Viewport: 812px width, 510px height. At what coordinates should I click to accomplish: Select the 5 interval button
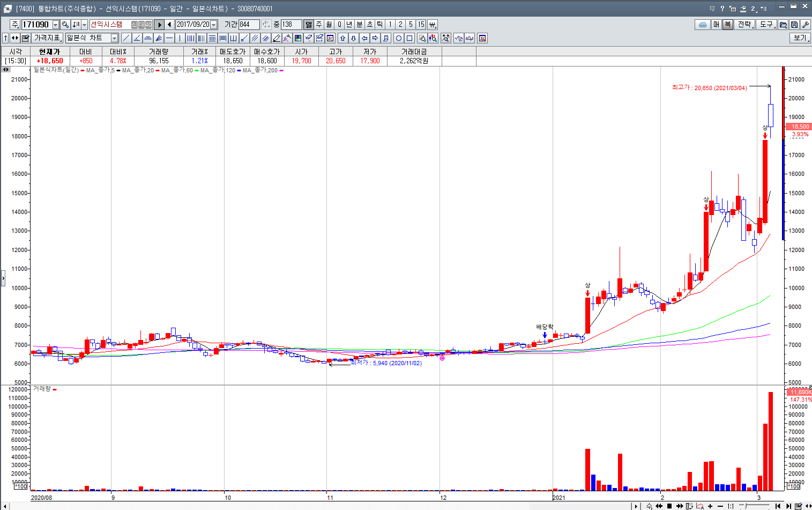411,25
